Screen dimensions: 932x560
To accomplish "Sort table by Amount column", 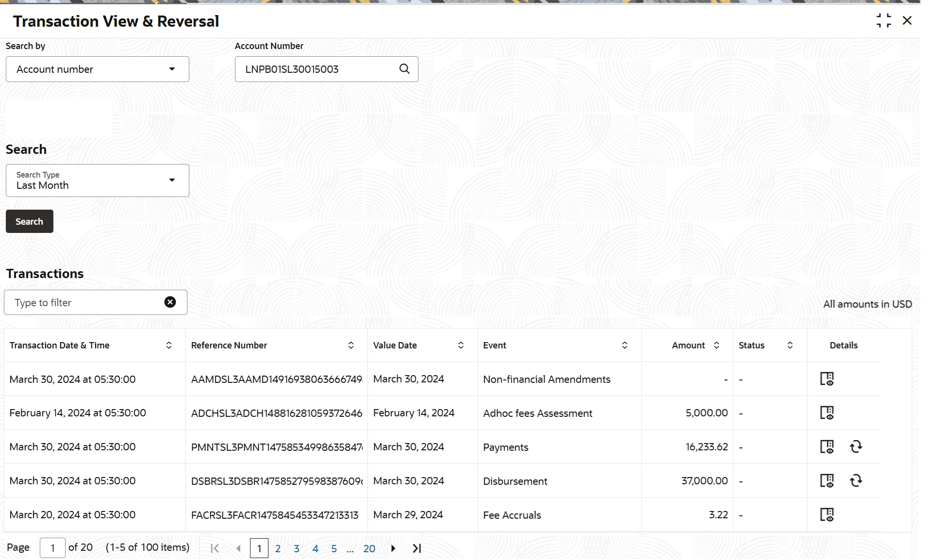I will click(716, 345).
